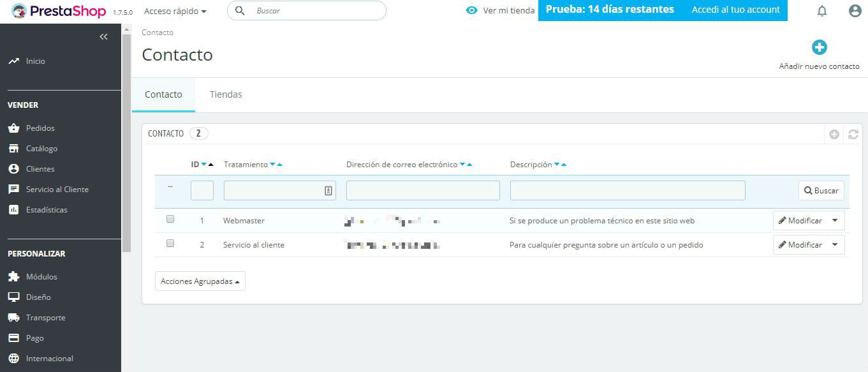Select the Módulos sidebar icon

tap(14, 276)
